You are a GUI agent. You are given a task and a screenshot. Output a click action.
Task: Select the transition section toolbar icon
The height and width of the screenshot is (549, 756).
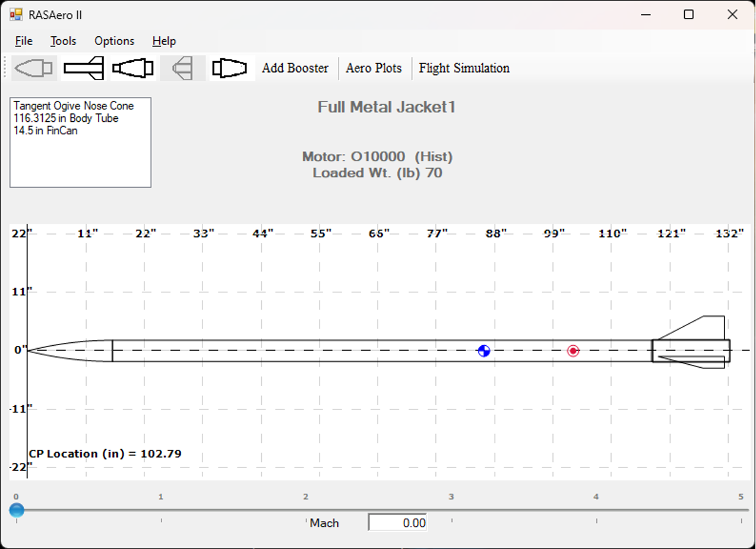coord(133,68)
